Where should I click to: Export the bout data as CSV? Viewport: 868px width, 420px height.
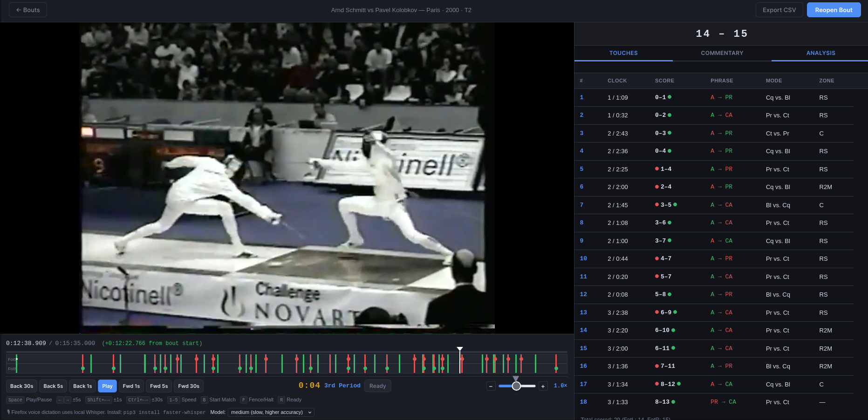click(779, 9)
